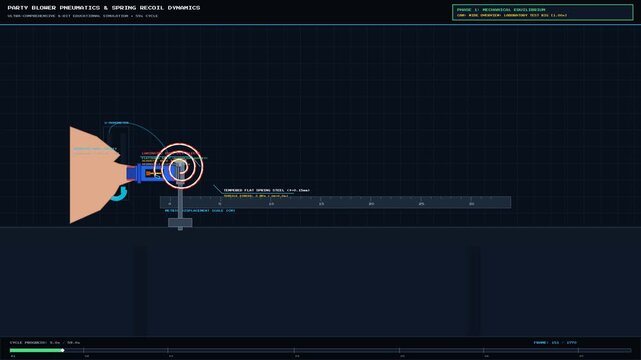The image size is (641, 360).
Task: Click the 'Frame' counter text
Action: pos(555,342)
